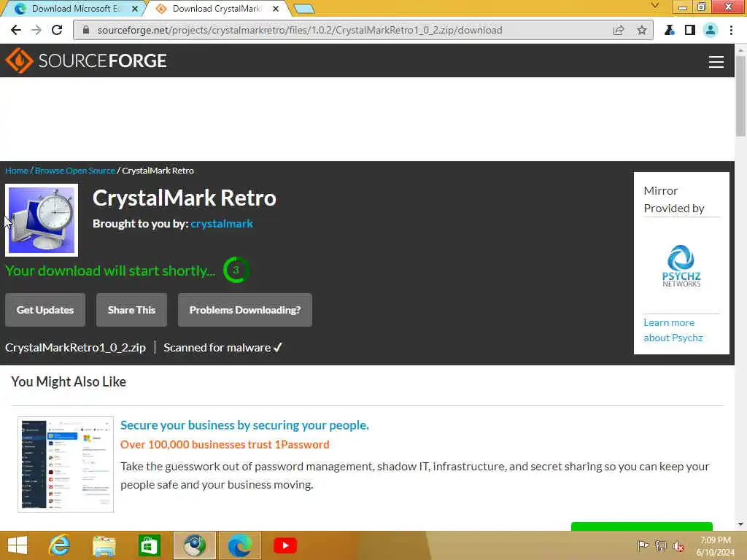Click the scrollbar down arrow
747x560 pixels.
pyautogui.click(x=740, y=524)
